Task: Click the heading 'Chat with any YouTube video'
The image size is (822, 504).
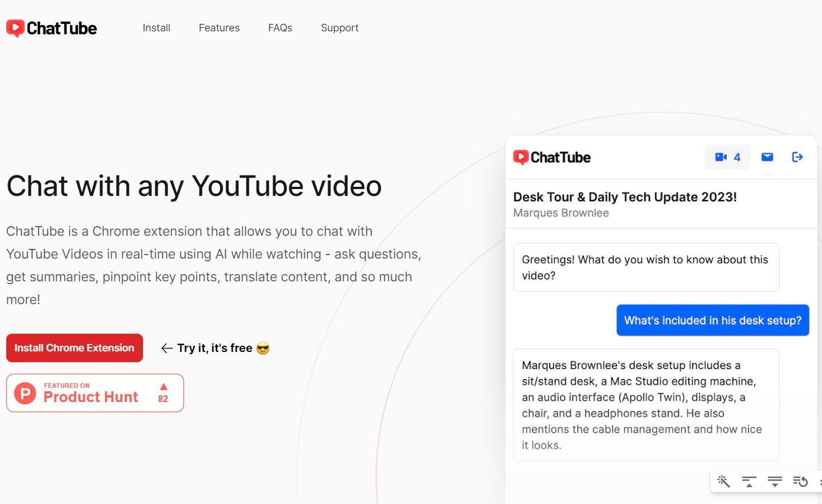Action: pyautogui.click(x=194, y=186)
